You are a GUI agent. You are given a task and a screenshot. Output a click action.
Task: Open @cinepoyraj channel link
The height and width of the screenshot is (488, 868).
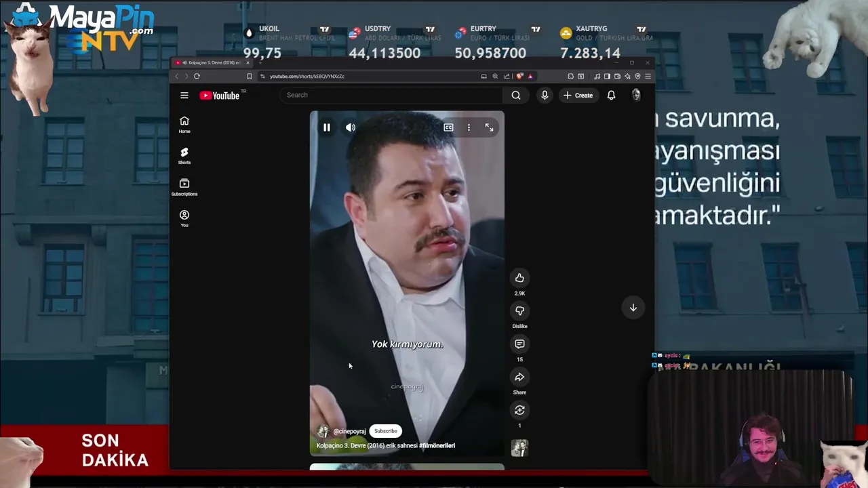tap(349, 431)
